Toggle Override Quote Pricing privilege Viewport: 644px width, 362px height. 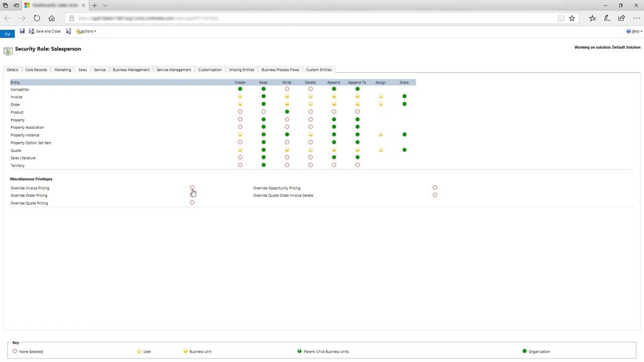[192, 203]
